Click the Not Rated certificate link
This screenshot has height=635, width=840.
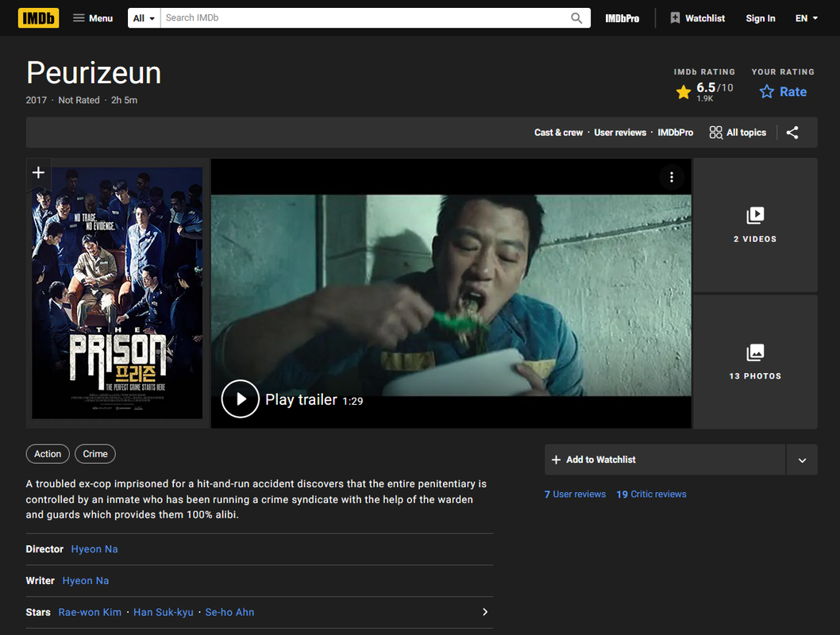[x=79, y=100]
